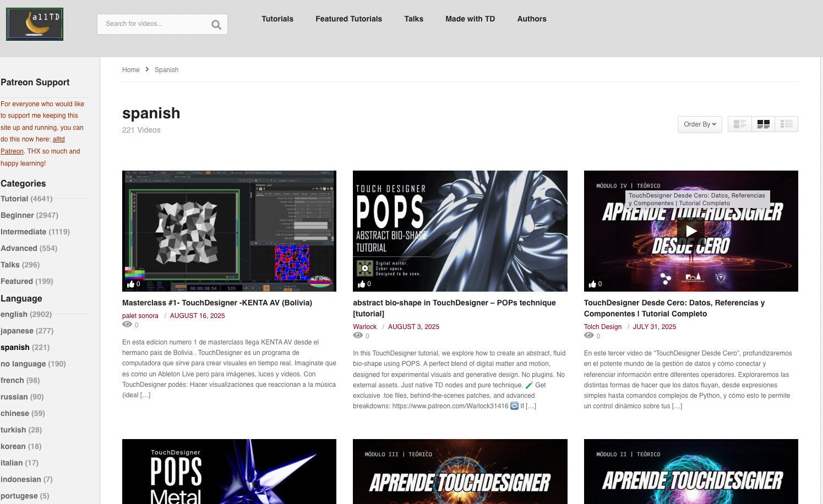Filter by english language
This screenshot has height=504, width=823.
26,314
